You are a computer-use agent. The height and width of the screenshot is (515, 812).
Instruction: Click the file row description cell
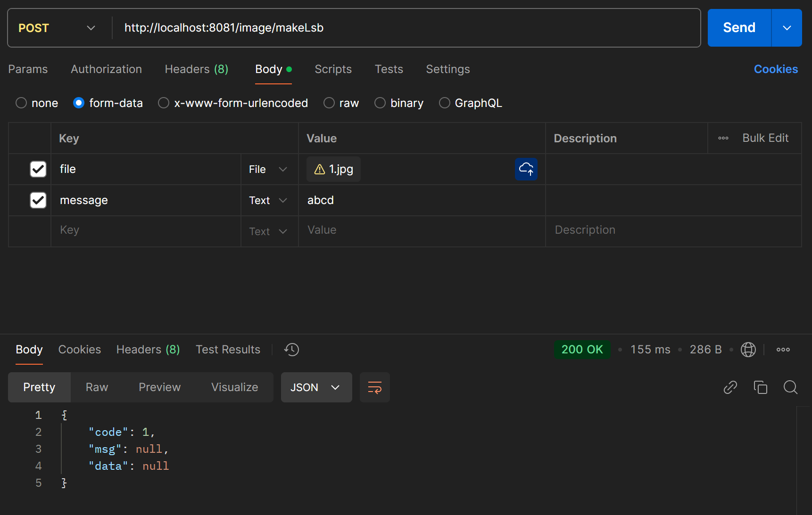tap(673, 169)
